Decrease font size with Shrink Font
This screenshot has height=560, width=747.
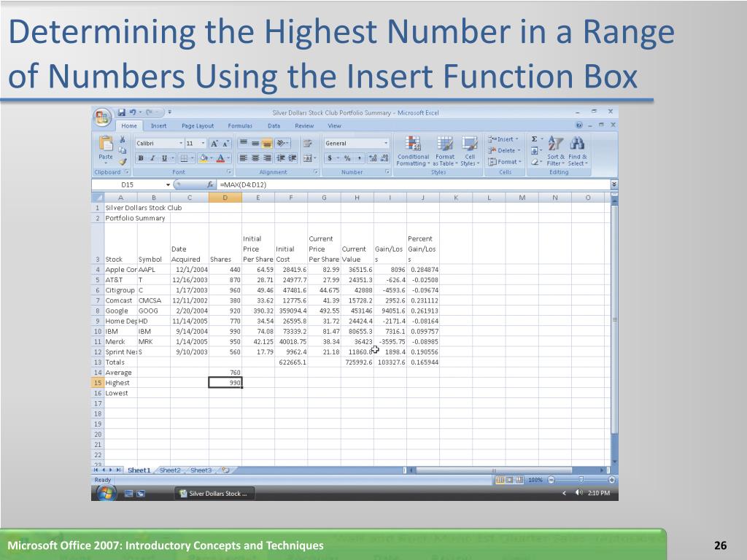[x=226, y=144]
